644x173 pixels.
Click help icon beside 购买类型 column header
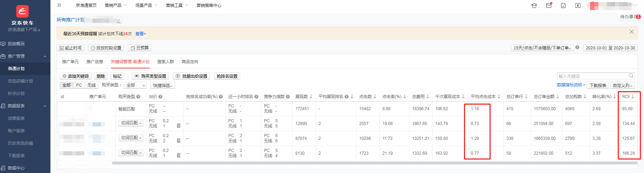(x=138, y=97)
